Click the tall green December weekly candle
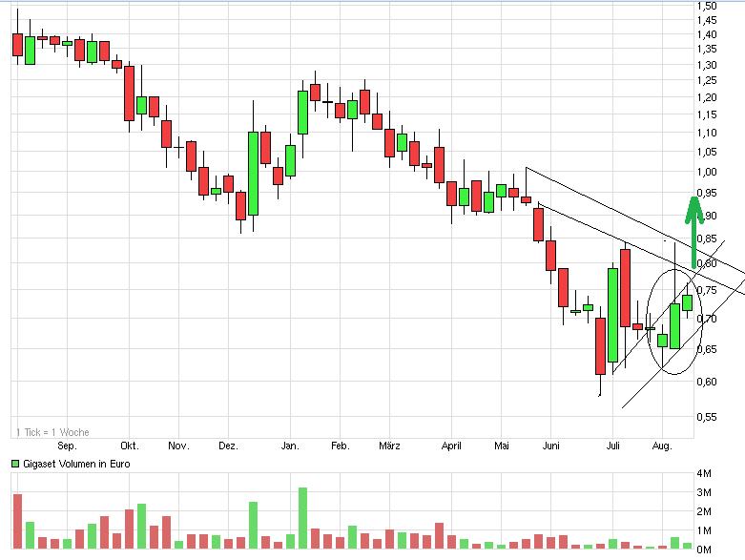Image resolution: width=745 pixels, height=560 pixels. tap(253, 174)
